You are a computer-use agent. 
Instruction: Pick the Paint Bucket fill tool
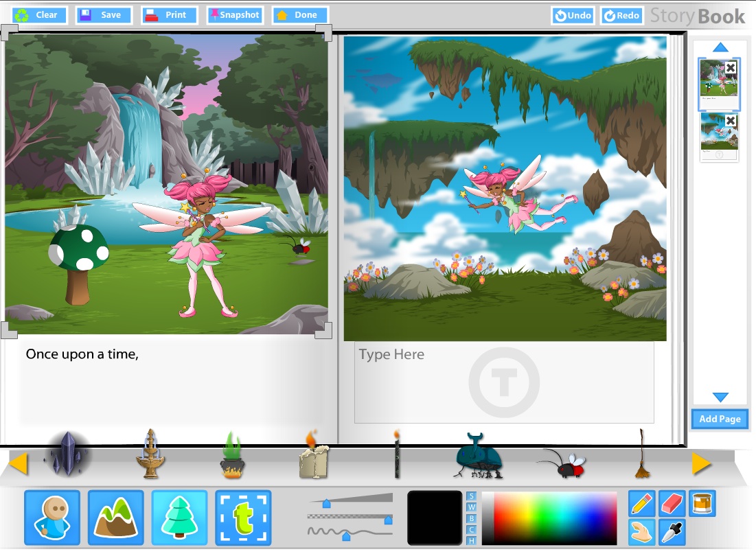702,503
